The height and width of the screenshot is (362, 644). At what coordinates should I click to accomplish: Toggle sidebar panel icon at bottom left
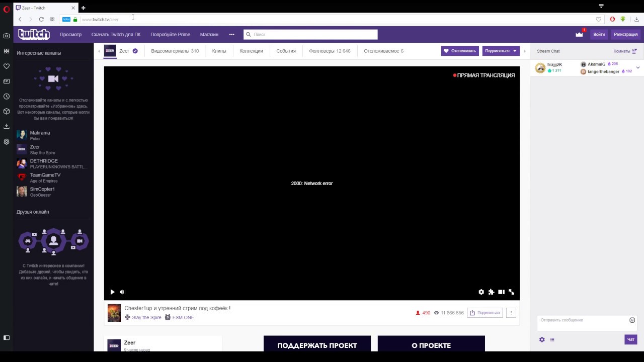pos(7,338)
